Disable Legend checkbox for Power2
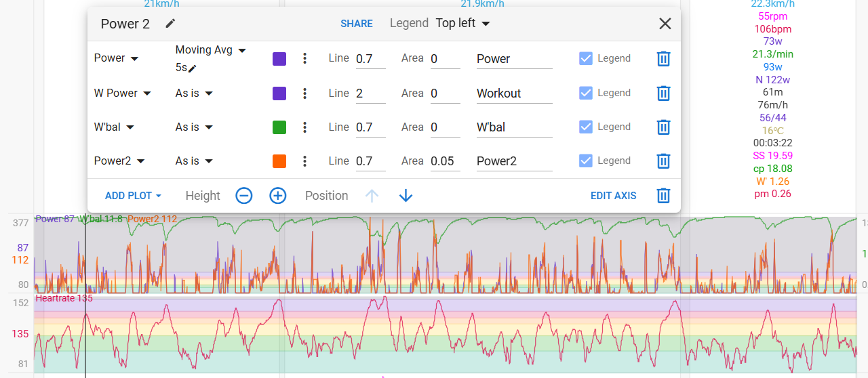868x378 pixels. click(x=586, y=161)
